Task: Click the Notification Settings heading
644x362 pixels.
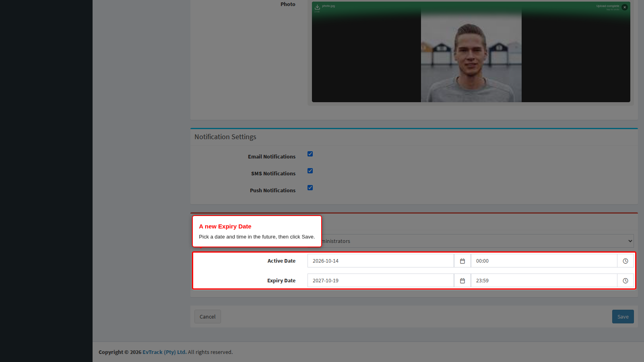Action: (225, 137)
